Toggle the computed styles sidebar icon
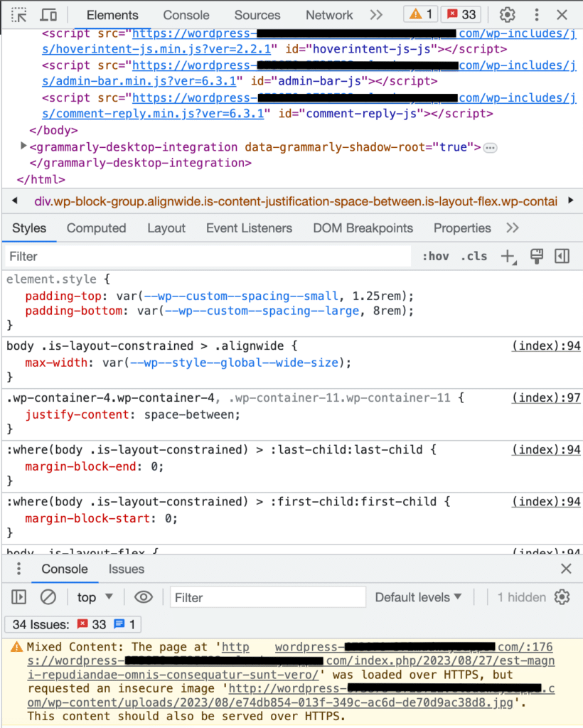This screenshot has width=583, height=728. pos(562,257)
